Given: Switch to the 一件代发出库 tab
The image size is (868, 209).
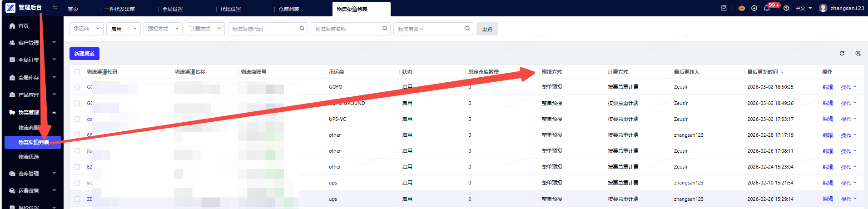Looking at the screenshot, I should 120,9.
